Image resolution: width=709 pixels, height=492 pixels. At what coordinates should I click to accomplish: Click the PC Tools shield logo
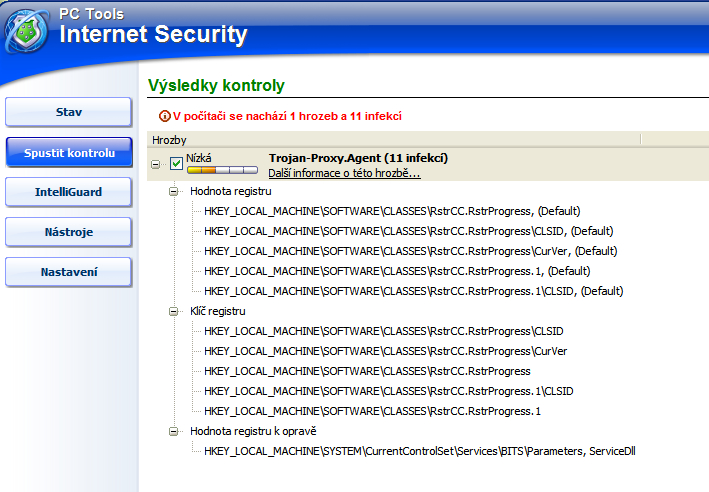click(x=26, y=32)
